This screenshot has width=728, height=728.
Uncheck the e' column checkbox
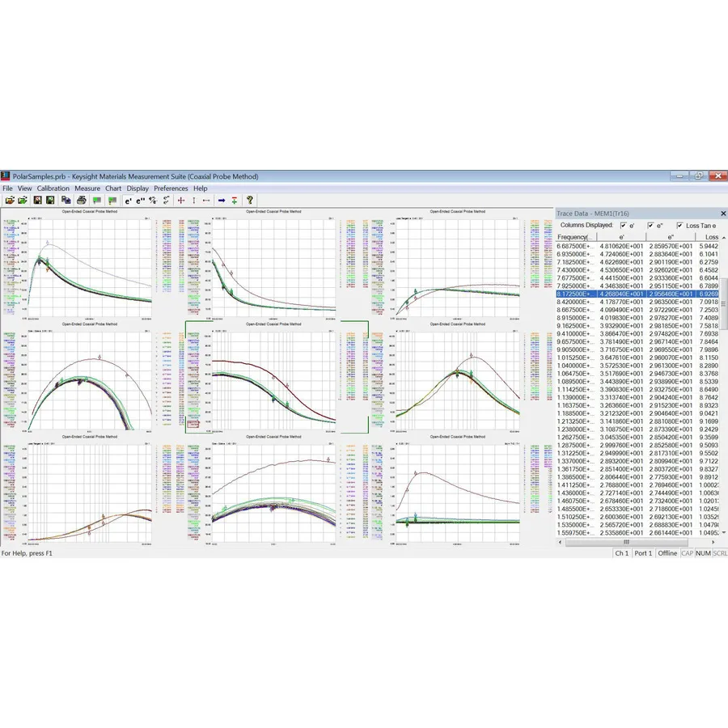tap(624, 226)
